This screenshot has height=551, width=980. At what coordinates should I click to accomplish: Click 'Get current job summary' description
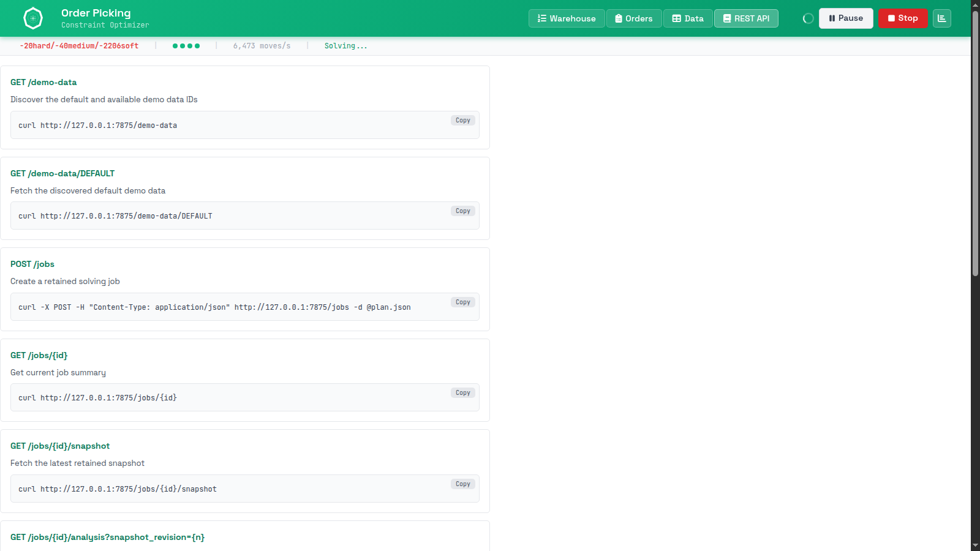tap(58, 372)
